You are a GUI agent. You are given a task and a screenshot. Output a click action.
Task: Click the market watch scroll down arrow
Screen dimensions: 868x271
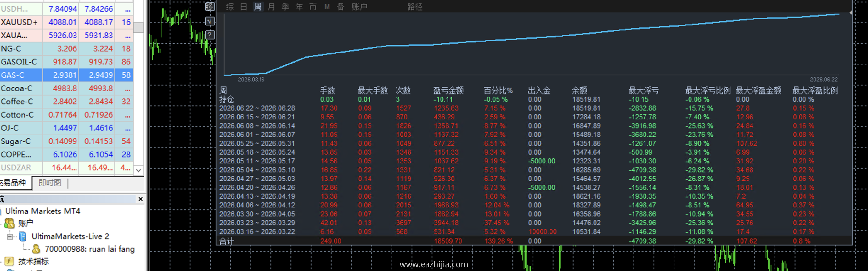pos(138,170)
